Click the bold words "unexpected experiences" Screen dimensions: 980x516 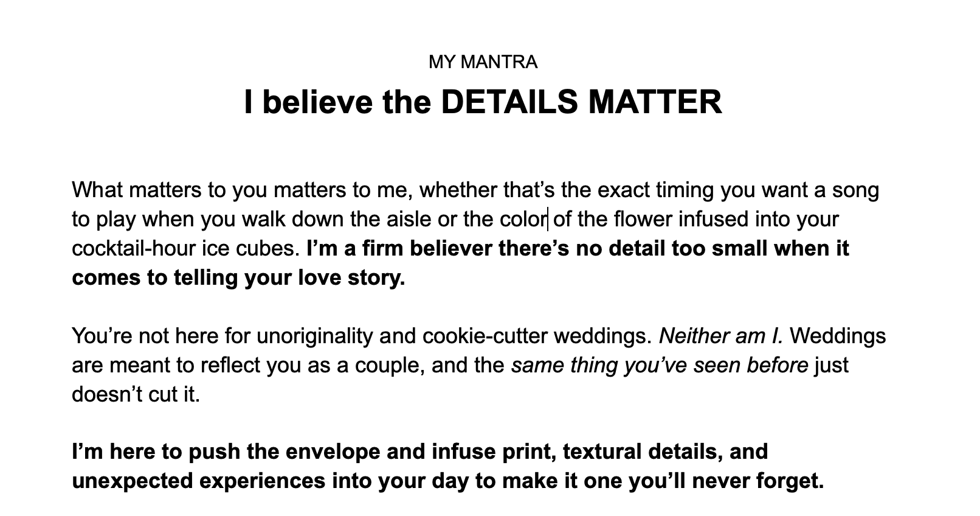pyautogui.click(x=198, y=481)
